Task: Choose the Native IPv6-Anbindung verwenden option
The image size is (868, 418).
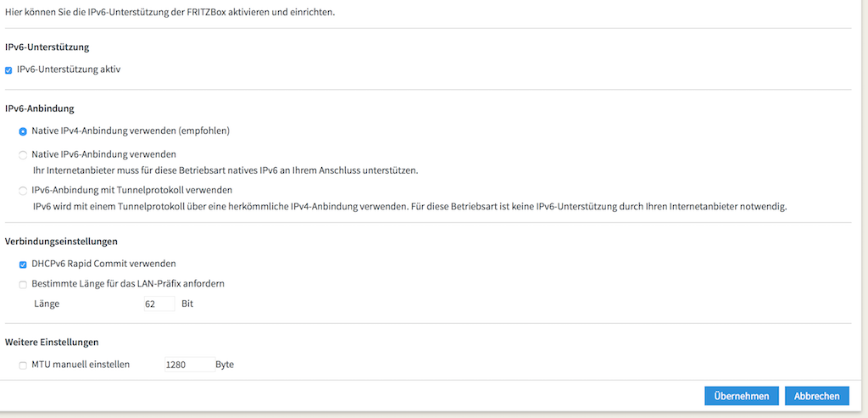Action: 23,155
